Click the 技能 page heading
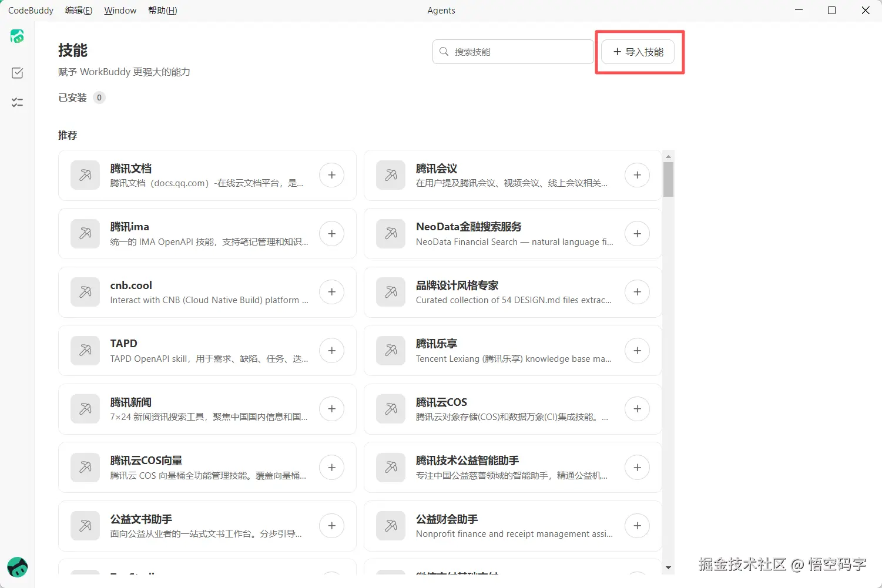This screenshot has width=882, height=588. (73, 51)
